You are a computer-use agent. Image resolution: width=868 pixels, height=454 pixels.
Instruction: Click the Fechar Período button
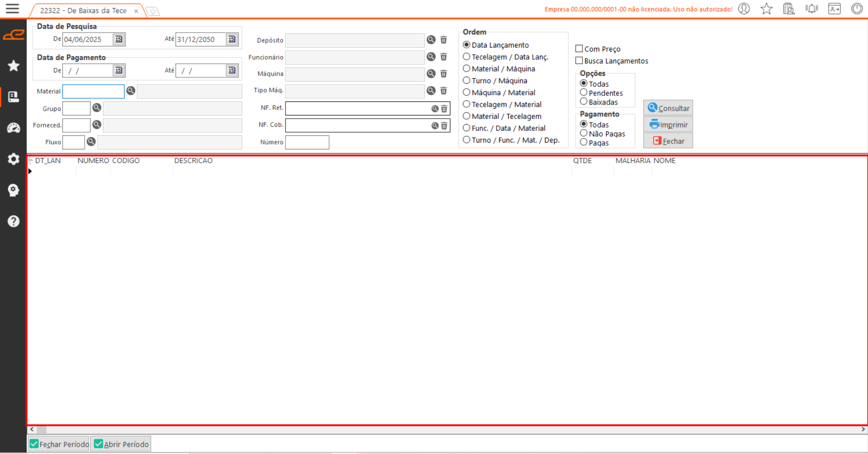pos(59,444)
